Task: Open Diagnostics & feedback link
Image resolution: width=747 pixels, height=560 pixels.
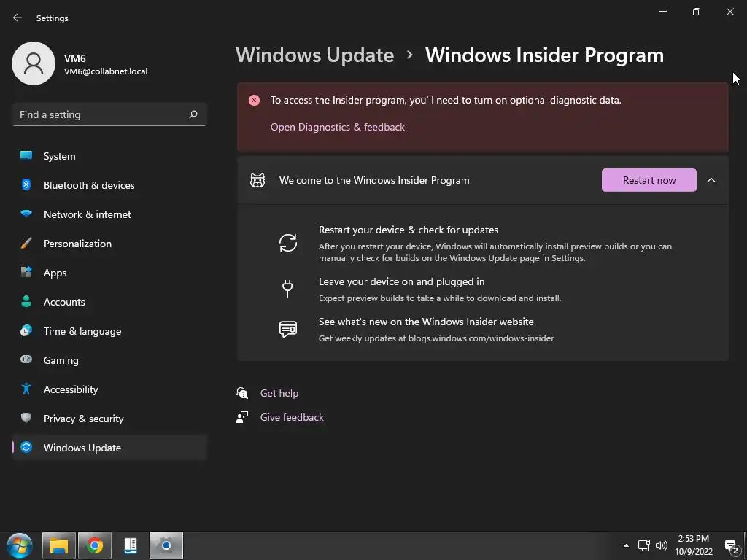Action: (x=338, y=127)
